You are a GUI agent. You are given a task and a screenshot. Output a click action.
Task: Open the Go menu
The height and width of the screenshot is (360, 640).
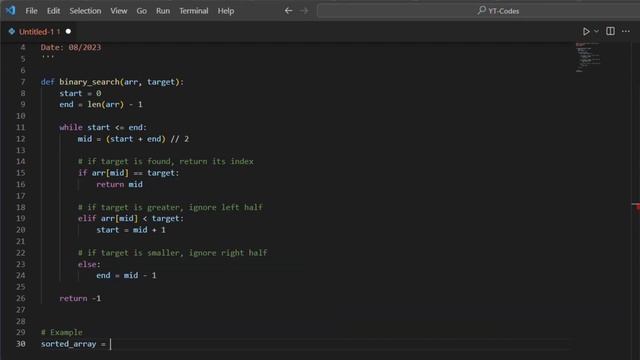tap(142, 11)
